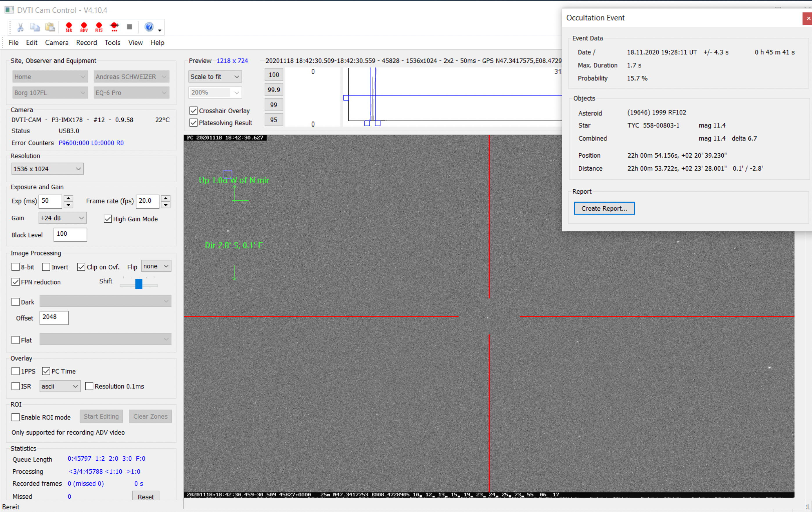Expand the 1536 x 1024 resolution dropdown
Viewport: 812px width, 512px height.
pyautogui.click(x=47, y=169)
